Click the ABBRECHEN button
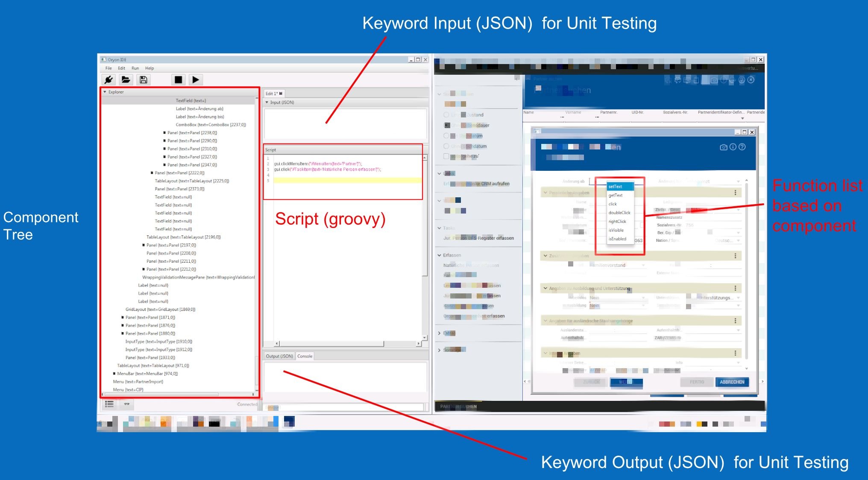 (732, 382)
